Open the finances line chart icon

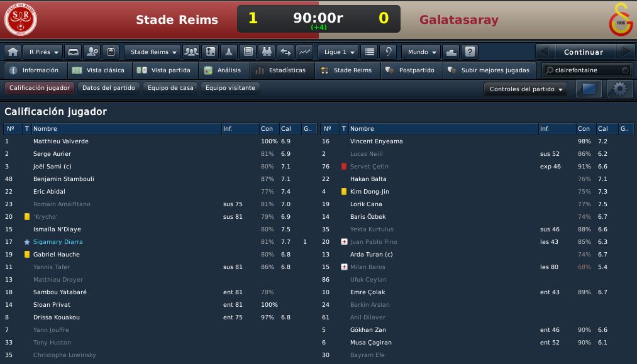coord(304,52)
